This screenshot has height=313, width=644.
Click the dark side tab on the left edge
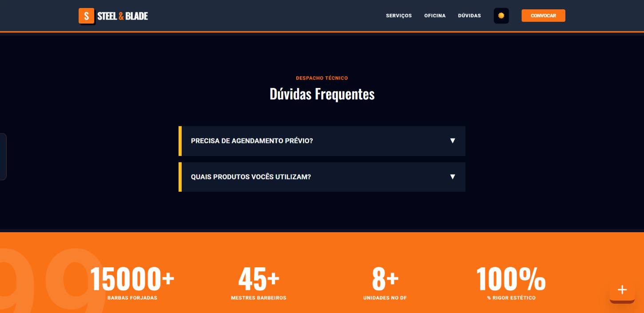click(3, 156)
